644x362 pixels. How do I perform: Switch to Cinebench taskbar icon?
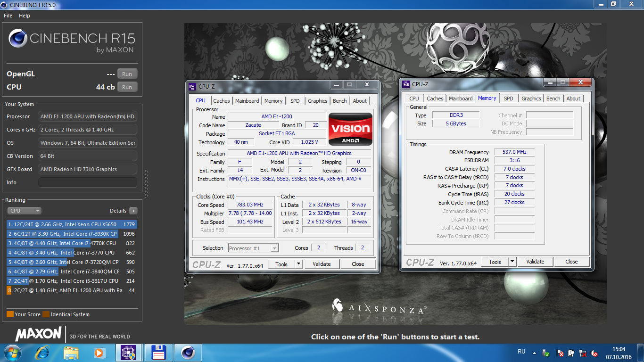coord(188,352)
